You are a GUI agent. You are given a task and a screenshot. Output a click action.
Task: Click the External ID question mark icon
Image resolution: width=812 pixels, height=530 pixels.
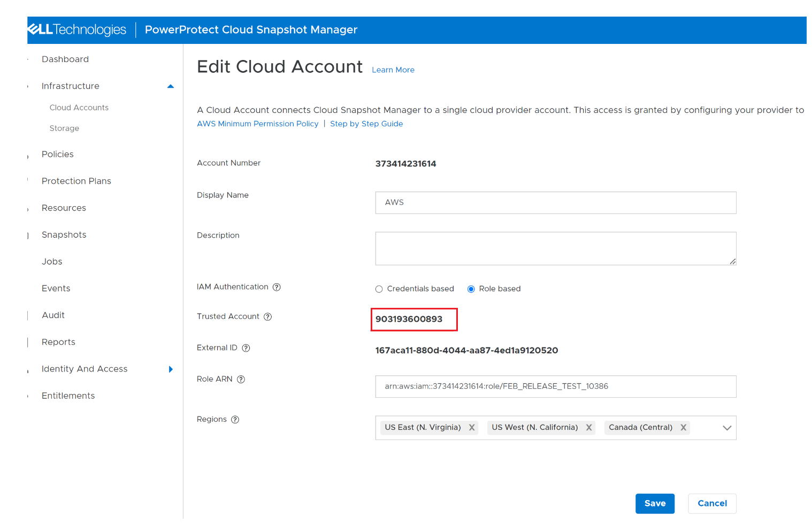click(x=246, y=348)
